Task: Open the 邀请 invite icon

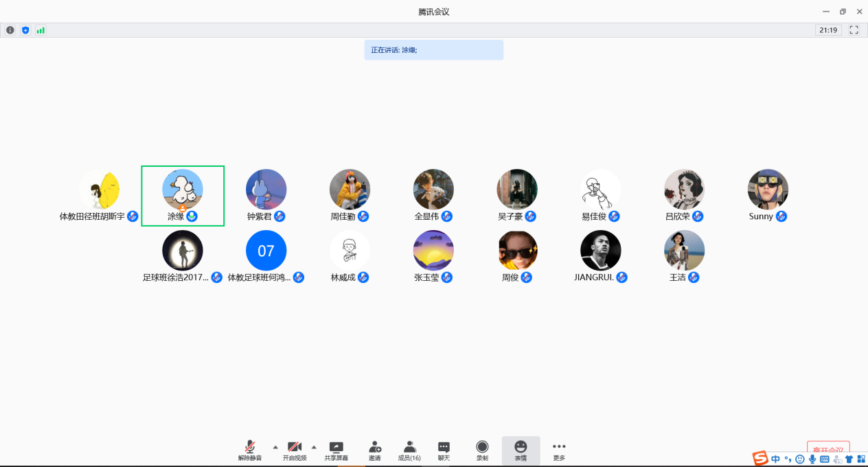Action: click(375, 451)
